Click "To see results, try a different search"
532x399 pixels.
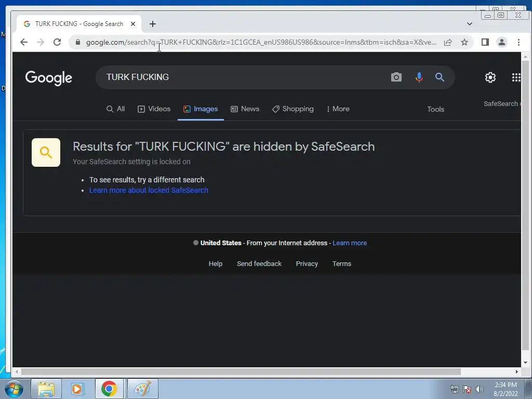coord(147,180)
